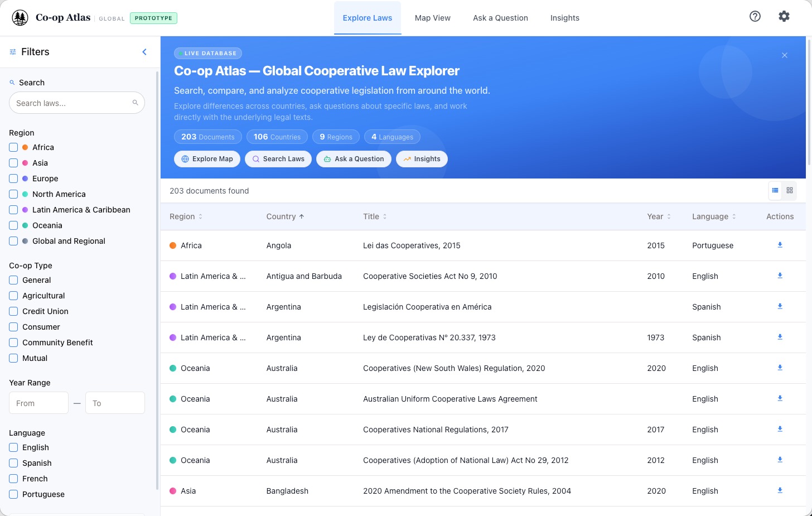
Task: Enable the Credit Union co-op type filter
Action: [x=13, y=311]
